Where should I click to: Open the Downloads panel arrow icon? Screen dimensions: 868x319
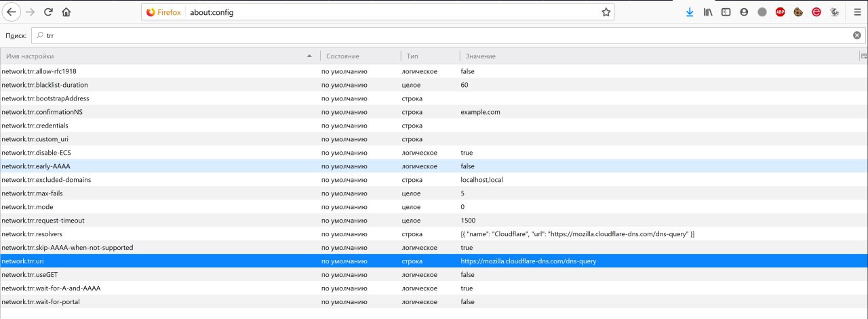tap(690, 12)
